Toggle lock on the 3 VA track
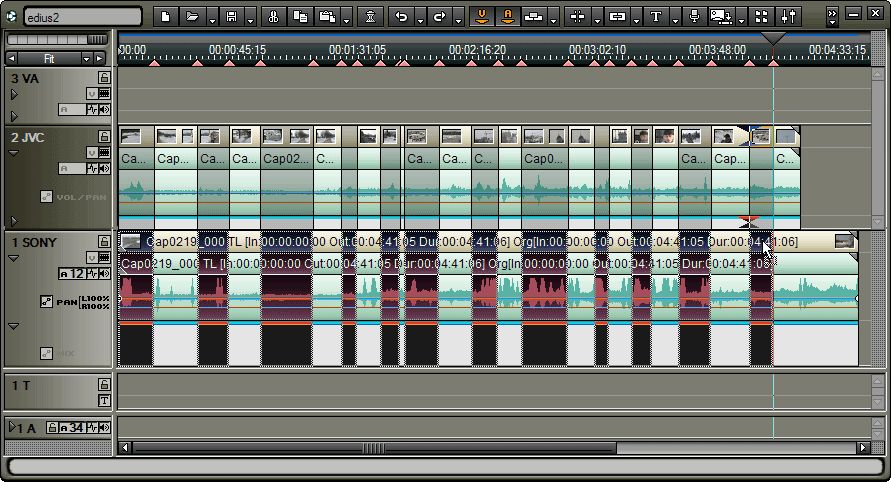Image resolution: width=891 pixels, height=482 pixels. pos(103,77)
